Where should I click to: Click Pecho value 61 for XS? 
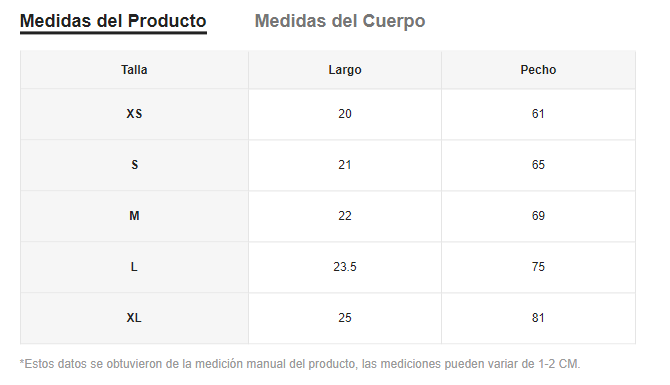[x=538, y=114]
